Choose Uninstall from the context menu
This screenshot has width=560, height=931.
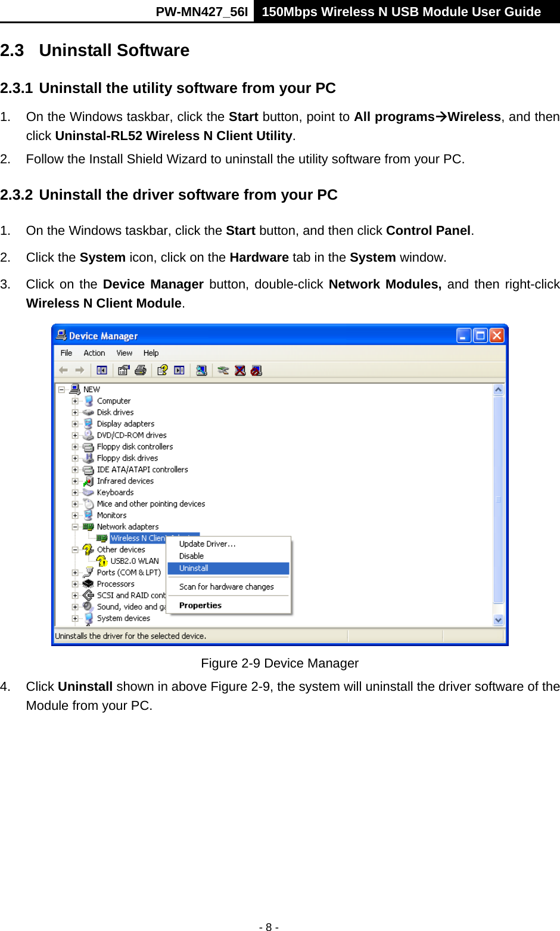click(229, 568)
